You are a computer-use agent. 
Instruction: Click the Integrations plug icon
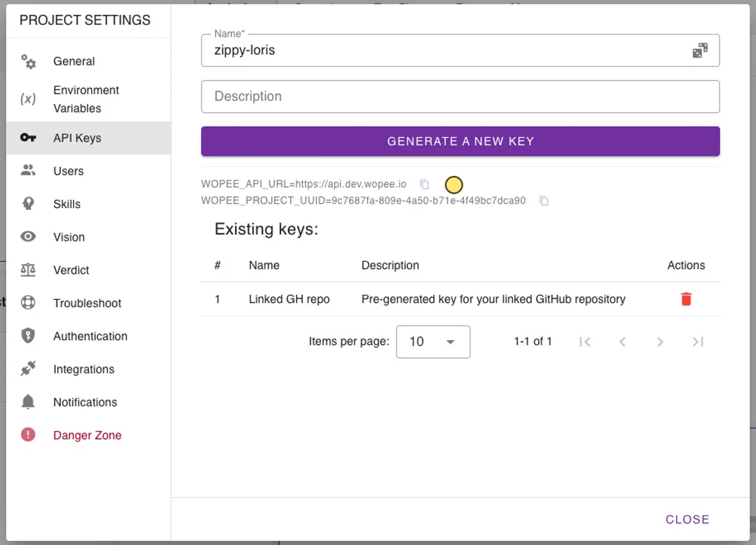point(28,369)
